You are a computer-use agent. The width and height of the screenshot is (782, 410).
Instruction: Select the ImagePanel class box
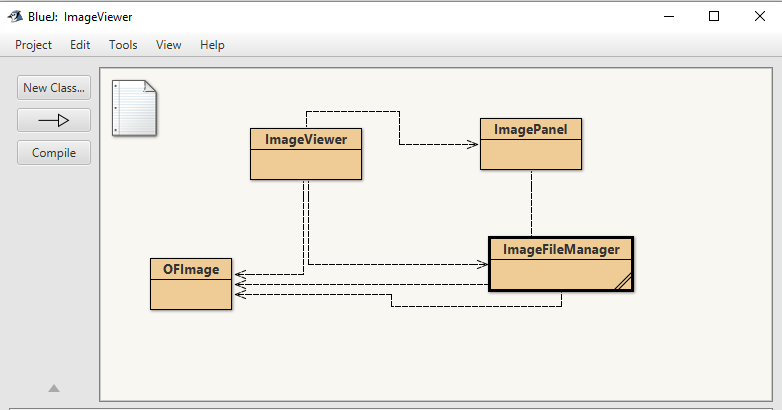point(531,144)
